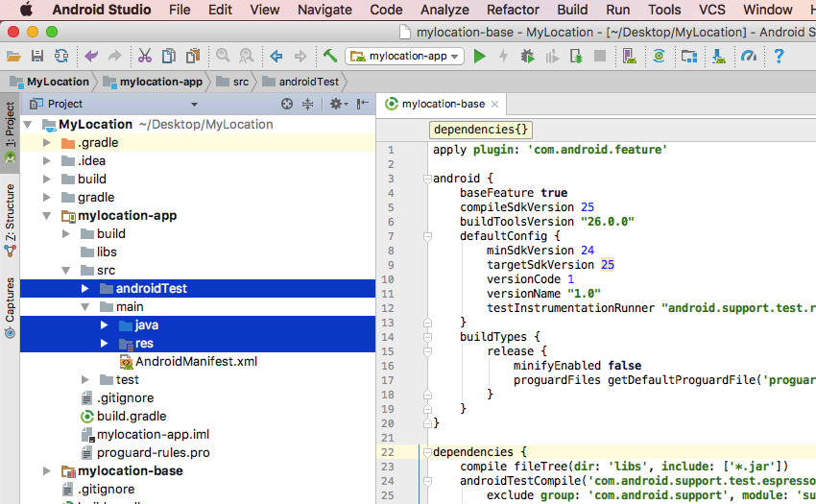This screenshot has width=816, height=504.
Task: Expand the .idea folder
Action: click(x=47, y=161)
